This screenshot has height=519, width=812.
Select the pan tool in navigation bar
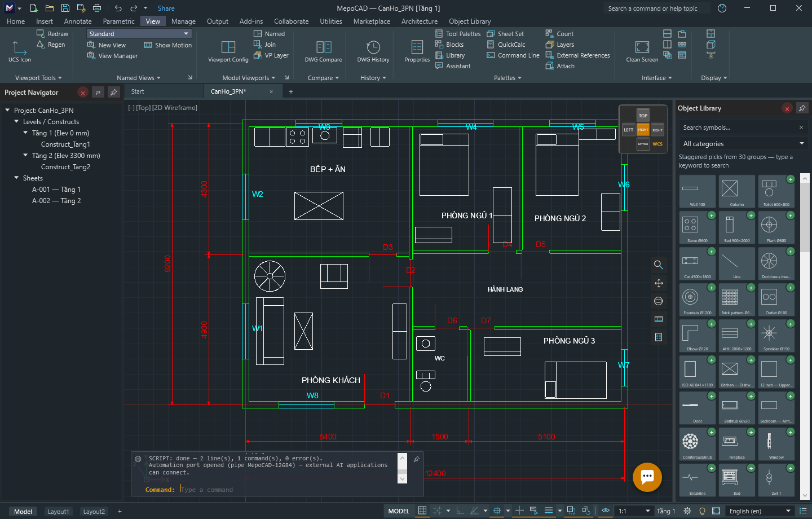coord(658,283)
